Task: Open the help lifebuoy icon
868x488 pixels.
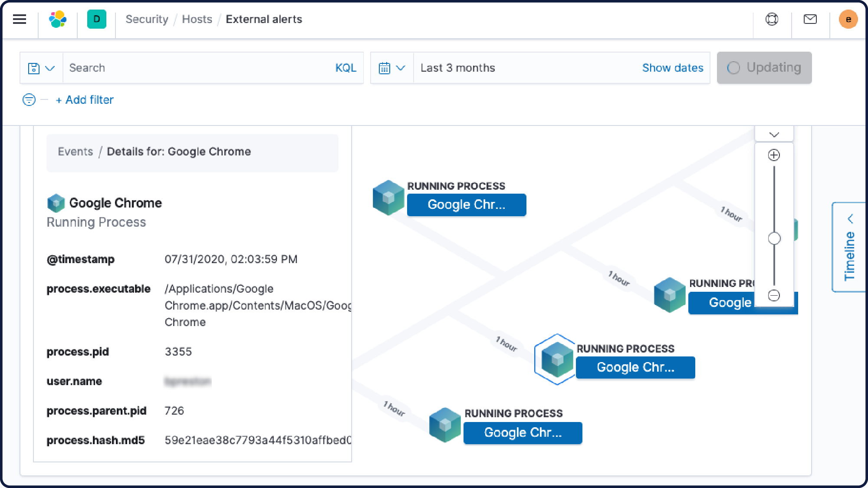Action: pos(772,19)
